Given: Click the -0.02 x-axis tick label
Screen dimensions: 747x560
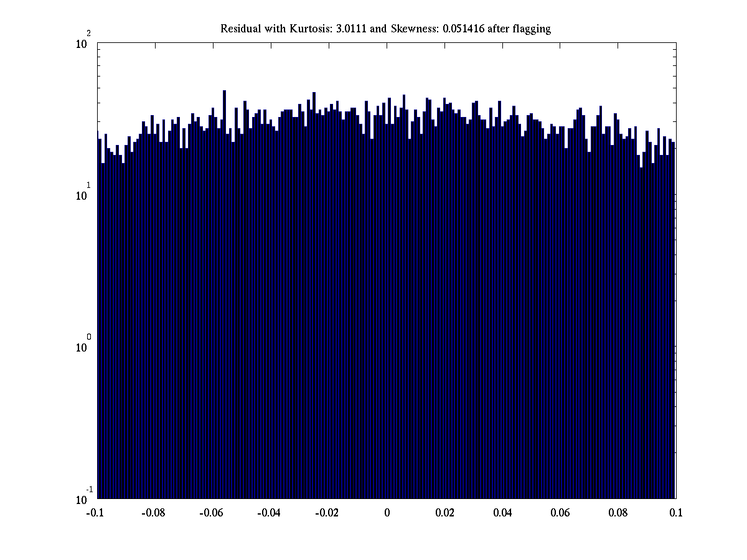Looking at the screenshot, I should (x=329, y=513).
